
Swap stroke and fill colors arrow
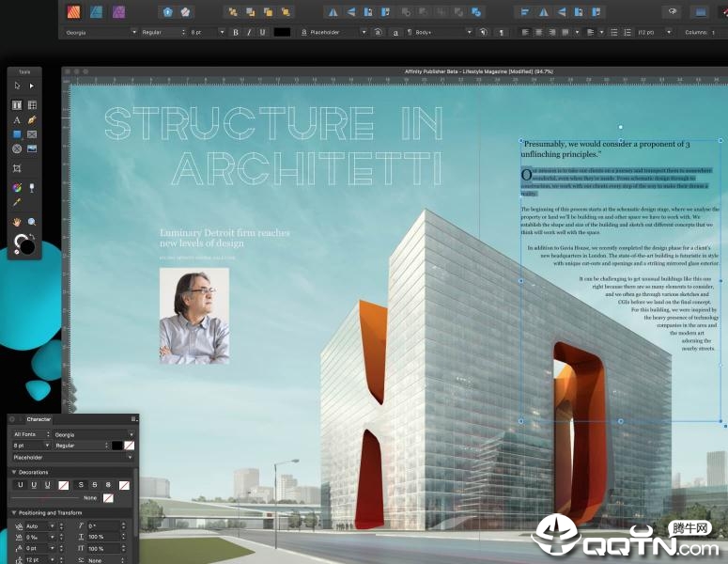coord(32,237)
